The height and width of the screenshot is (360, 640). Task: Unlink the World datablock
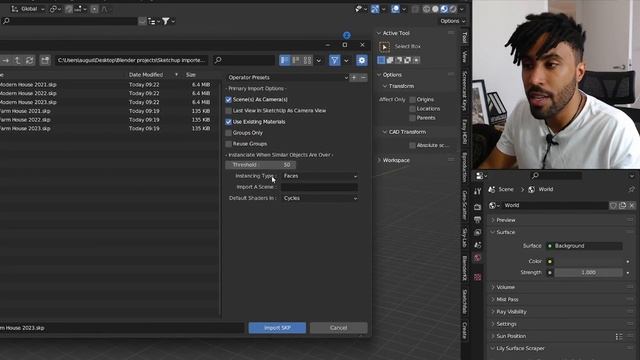(632, 205)
